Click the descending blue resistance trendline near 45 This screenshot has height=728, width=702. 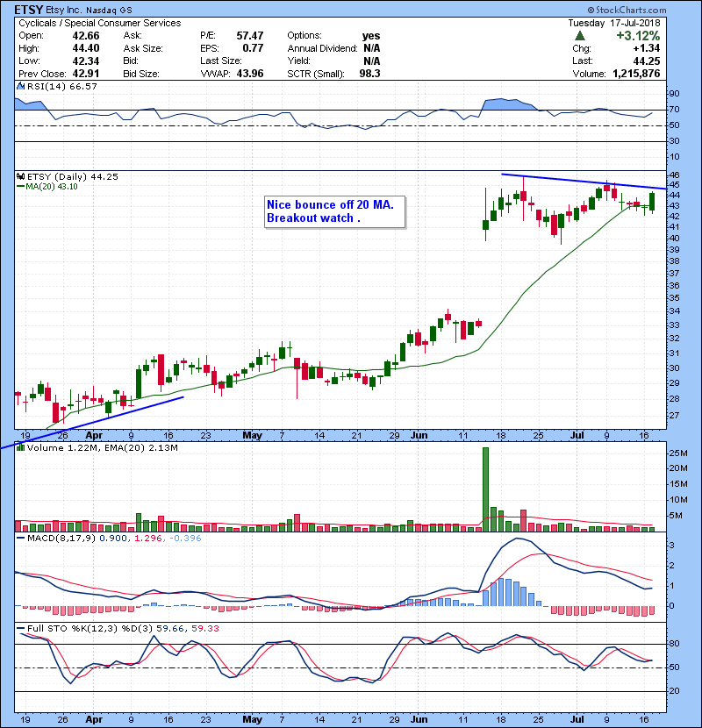584,182
